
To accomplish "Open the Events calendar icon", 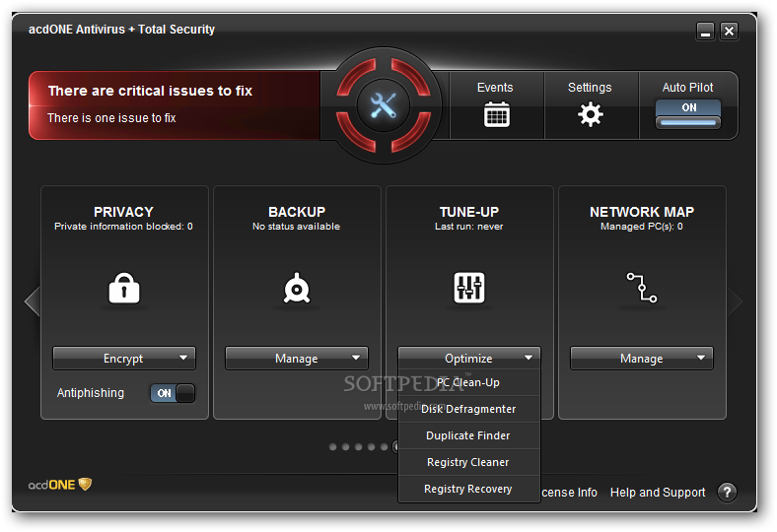I will pos(497,114).
